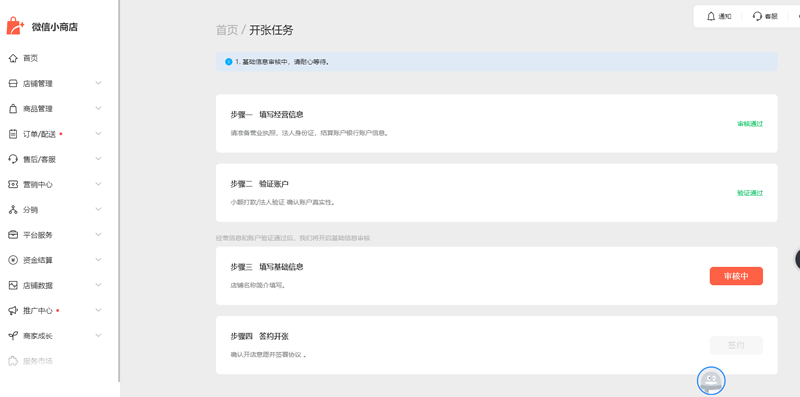Click the 售后/客服 headset icon in sidebar

(x=13, y=159)
